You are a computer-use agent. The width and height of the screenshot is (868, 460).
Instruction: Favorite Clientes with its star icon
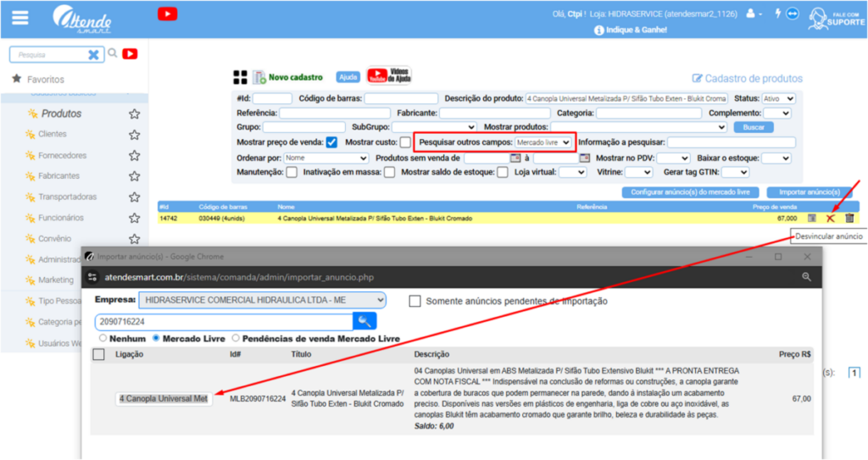pos(134,135)
